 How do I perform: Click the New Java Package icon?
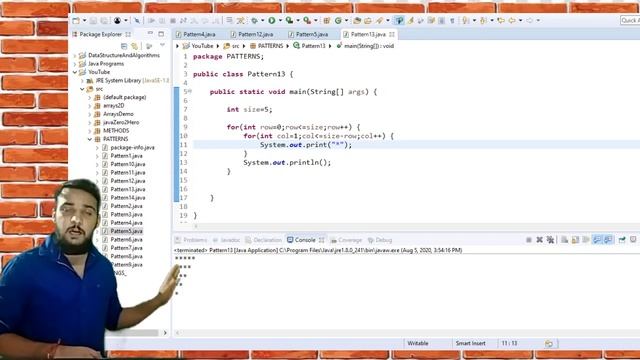[327, 20]
